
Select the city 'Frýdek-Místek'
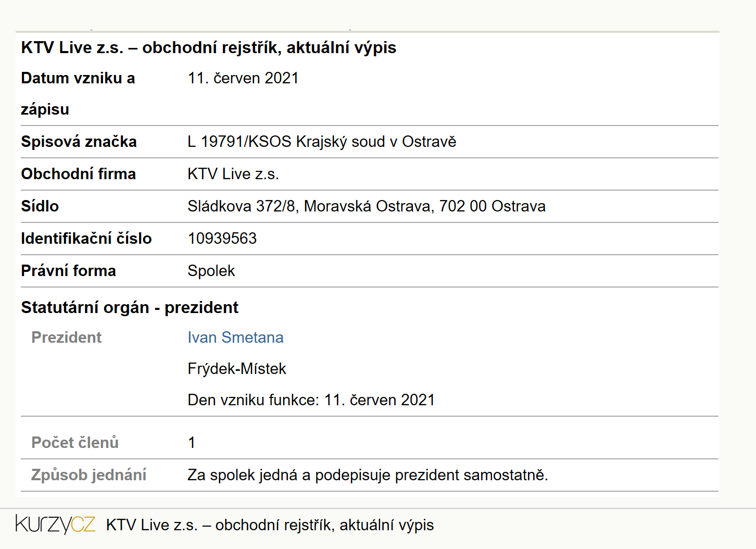(x=237, y=369)
